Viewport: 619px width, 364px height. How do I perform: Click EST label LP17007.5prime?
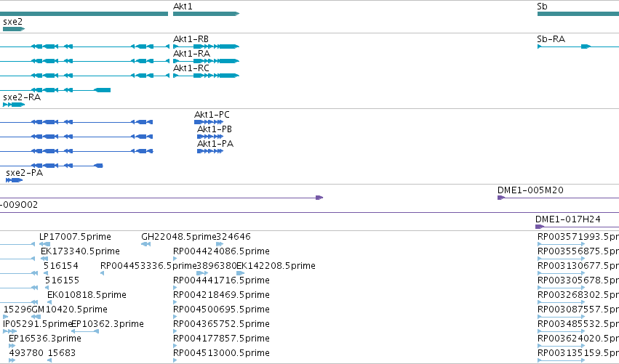(x=75, y=237)
